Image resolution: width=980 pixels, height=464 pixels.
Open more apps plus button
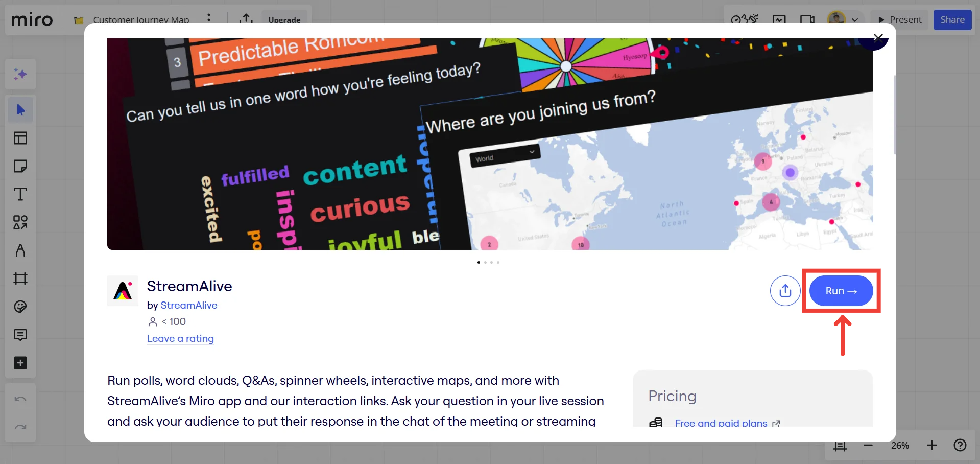point(20,363)
